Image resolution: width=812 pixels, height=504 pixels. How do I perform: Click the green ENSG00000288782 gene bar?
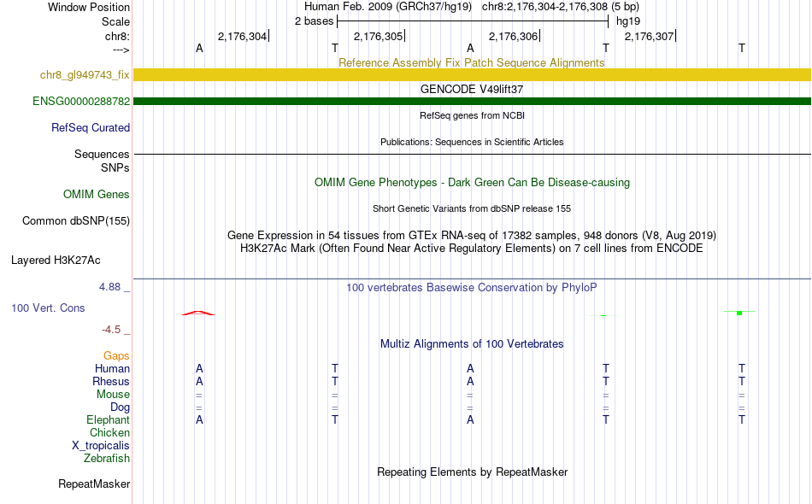click(x=472, y=101)
